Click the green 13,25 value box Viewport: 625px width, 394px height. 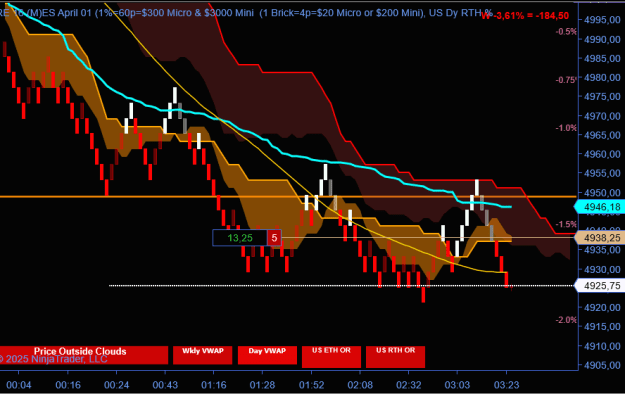coord(240,238)
